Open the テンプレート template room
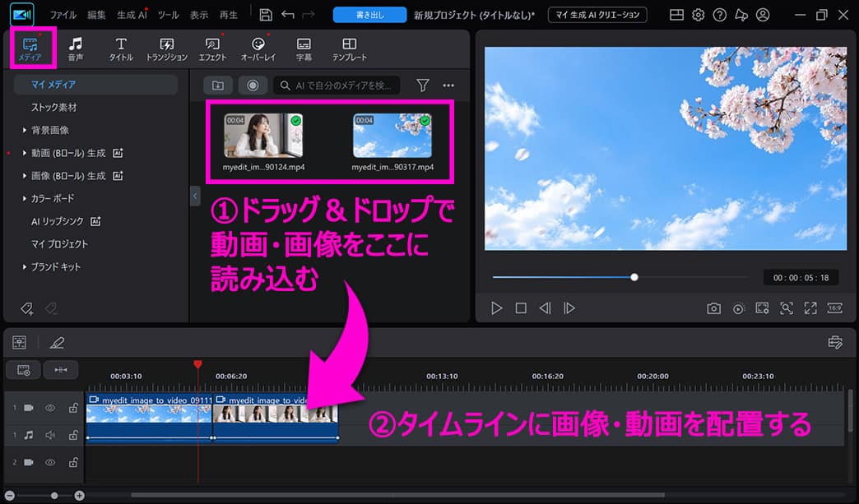Viewport: 859px width, 504px height. pos(350,49)
